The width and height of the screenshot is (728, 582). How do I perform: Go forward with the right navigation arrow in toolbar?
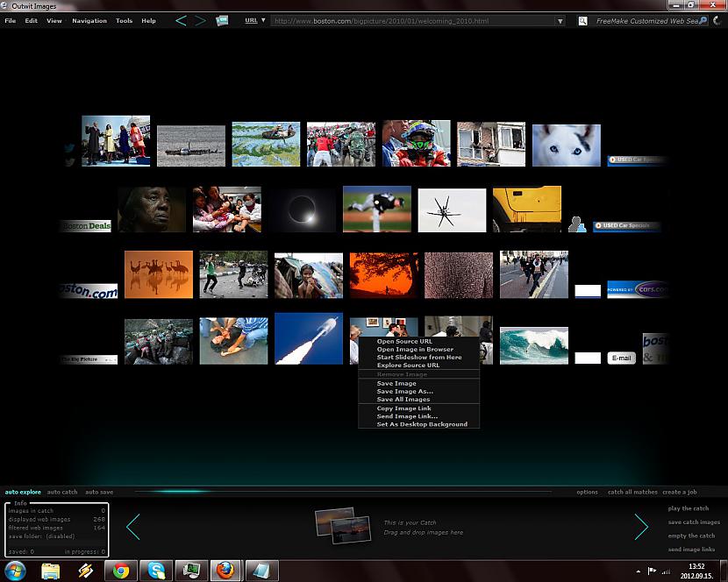click(x=200, y=20)
